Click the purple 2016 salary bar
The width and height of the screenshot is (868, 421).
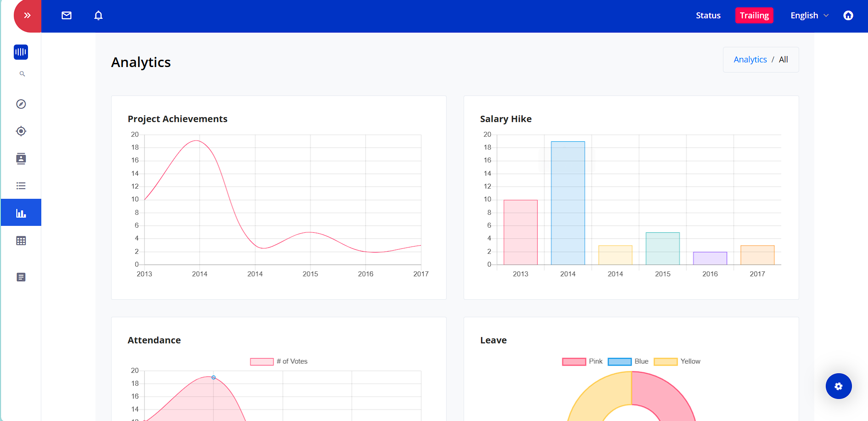click(710, 258)
